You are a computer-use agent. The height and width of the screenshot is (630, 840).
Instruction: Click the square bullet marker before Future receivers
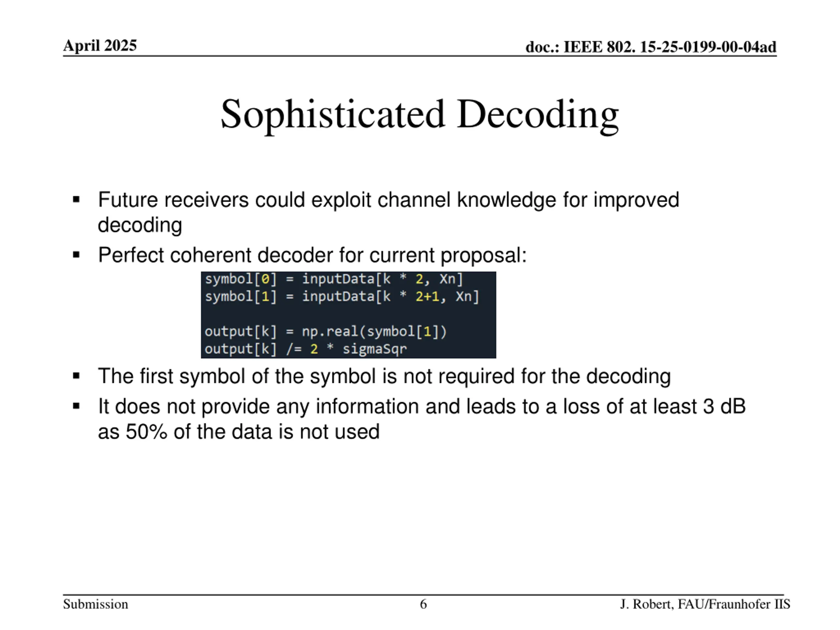click(x=76, y=199)
